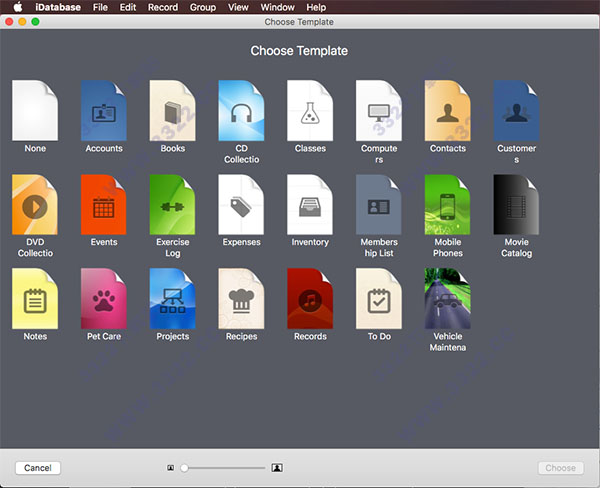Choose the Events calendar template
The image size is (600, 488).
pos(104,204)
